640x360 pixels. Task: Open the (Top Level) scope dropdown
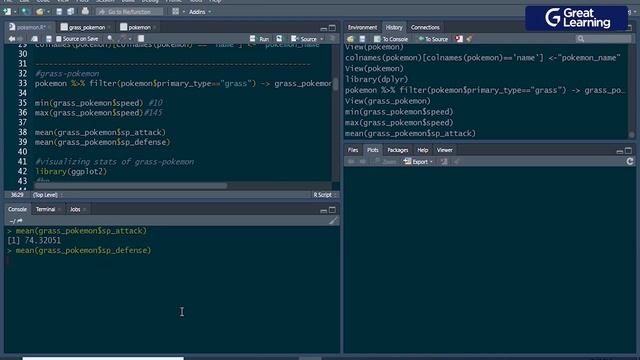(47, 195)
